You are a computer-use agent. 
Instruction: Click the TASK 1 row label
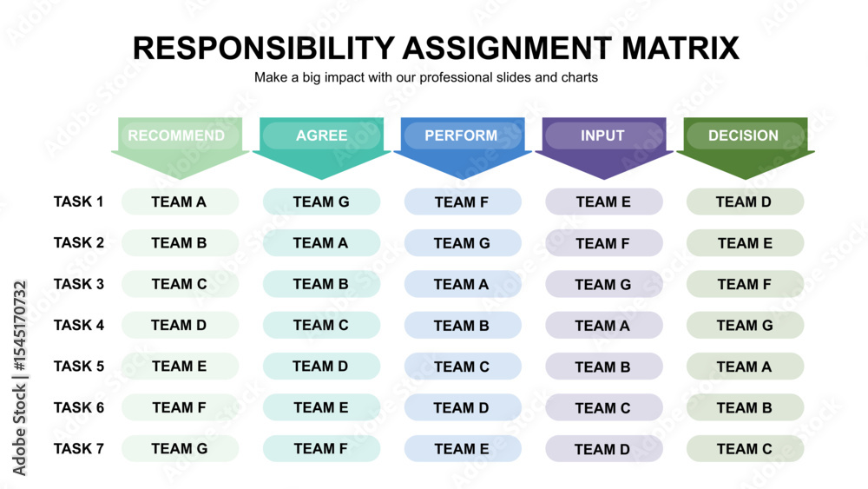79,202
